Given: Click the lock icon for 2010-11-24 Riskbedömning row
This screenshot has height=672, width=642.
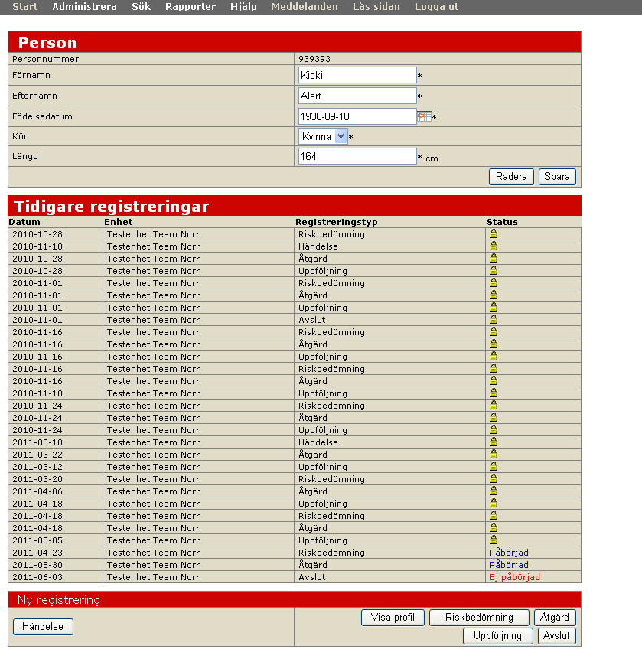Looking at the screenshot, I should 494,405.
